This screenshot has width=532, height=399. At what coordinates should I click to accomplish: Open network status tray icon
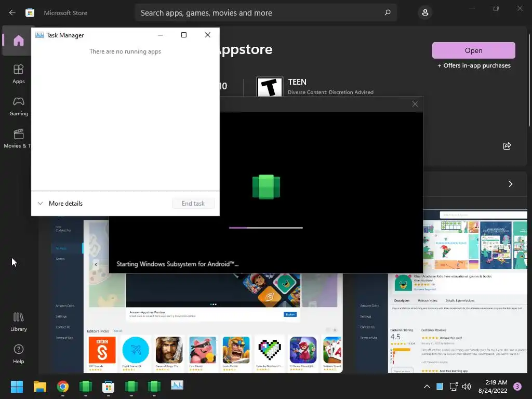tap(454, 387)
